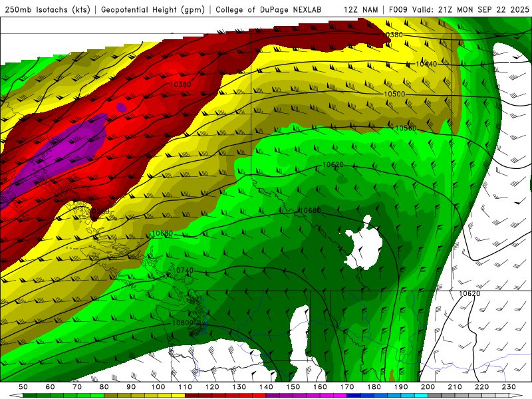Click the 90 value on the color scale
The width and height of the screenshot is (532, 399).
point(131,387)
